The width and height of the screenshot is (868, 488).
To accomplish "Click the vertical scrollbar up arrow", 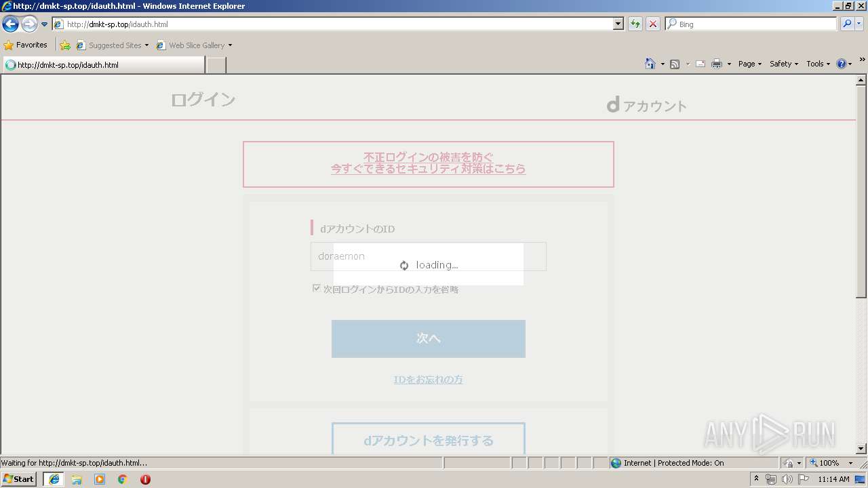I will (861, 80).
